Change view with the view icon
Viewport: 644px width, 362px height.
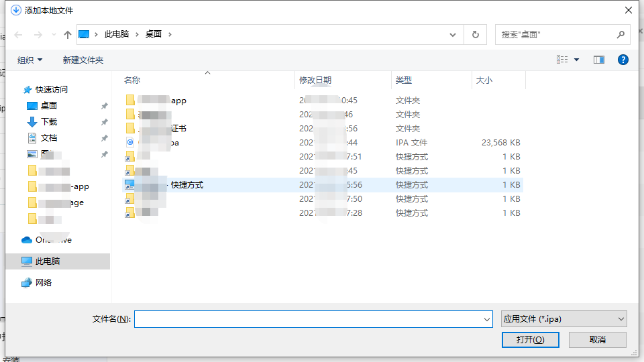562,60
